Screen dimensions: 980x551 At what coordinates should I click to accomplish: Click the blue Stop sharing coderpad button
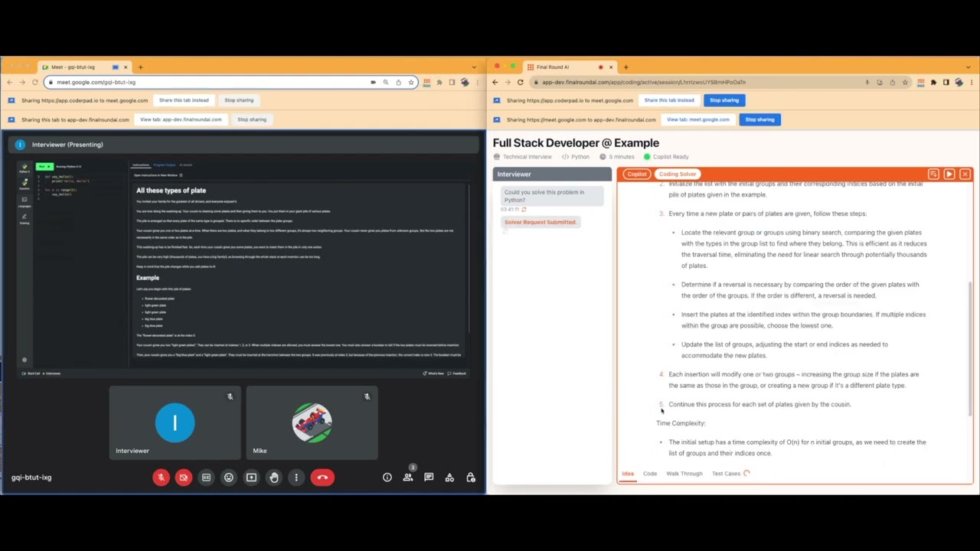pos(724,100)
